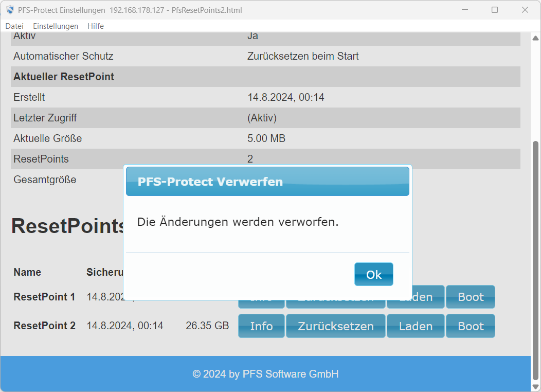Confirm the Verwerfen dialog with Ok

pyautogui.click(x=373, y=274)
